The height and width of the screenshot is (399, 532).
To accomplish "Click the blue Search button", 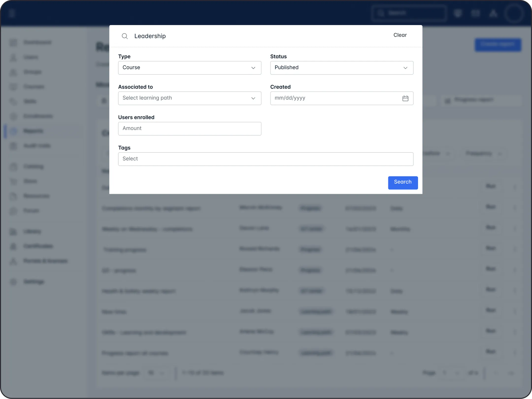I will [403, 183].
